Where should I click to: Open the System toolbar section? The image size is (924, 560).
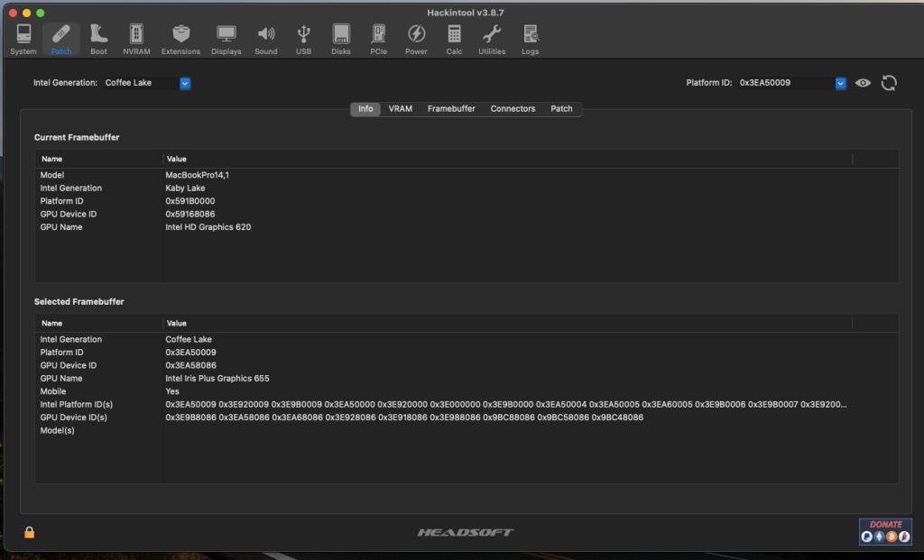[x=23, y=39]
